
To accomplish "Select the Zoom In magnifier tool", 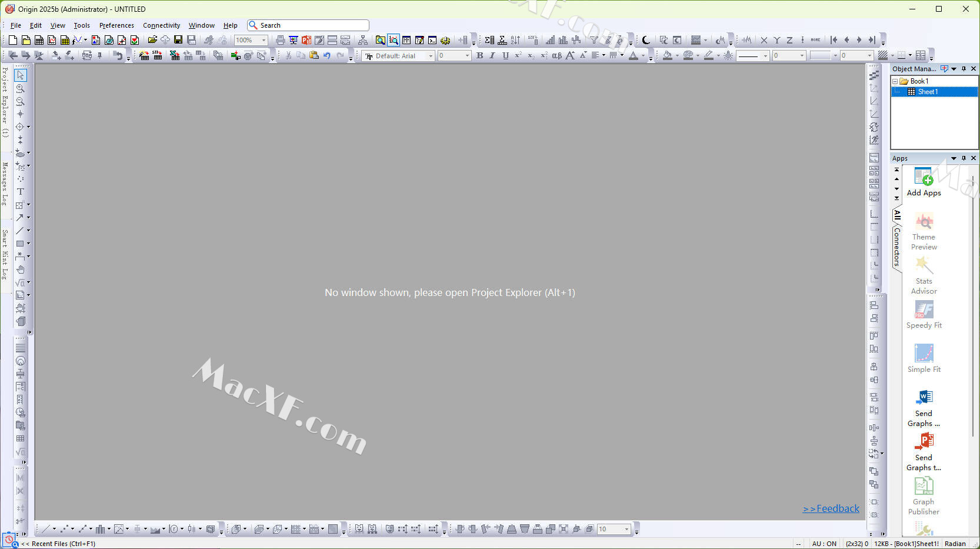I will coord(20,88).
